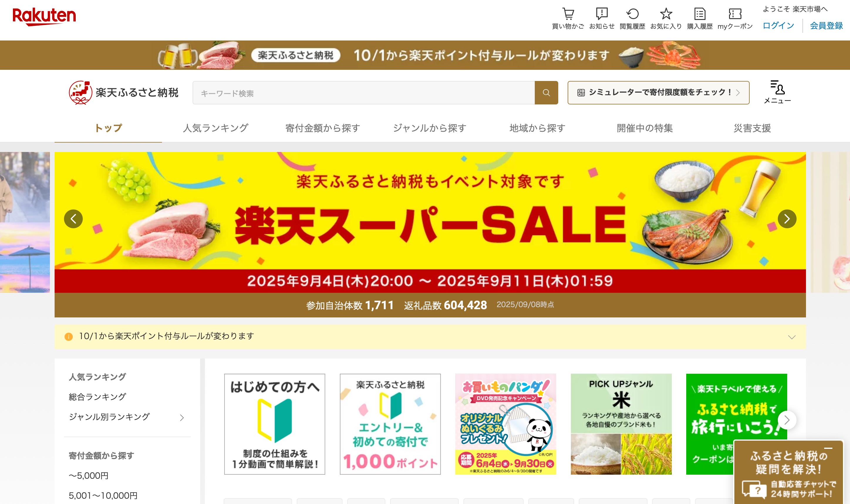Click the キーワード検索 search field

click(363, 93)
